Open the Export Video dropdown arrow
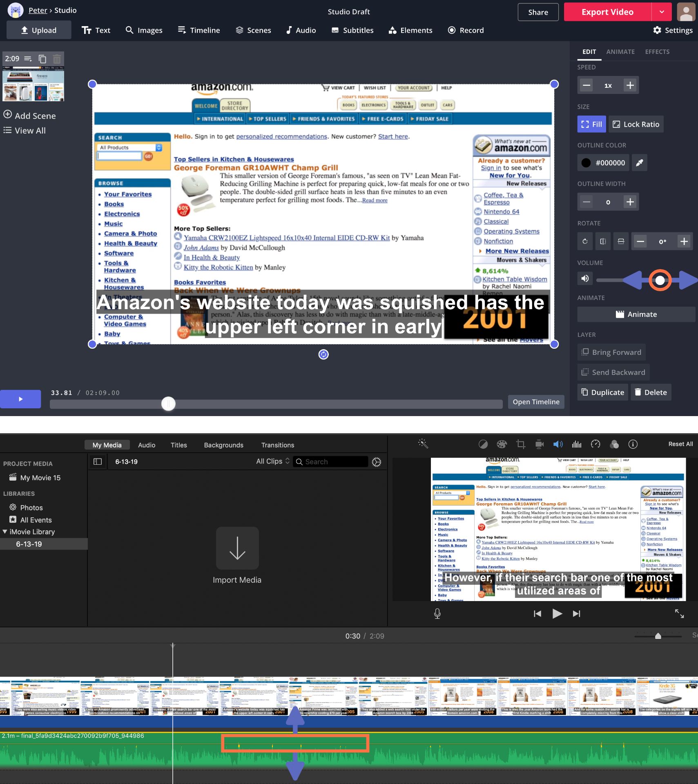This screenshot has height=784, width=698. (x=662, y=12)
